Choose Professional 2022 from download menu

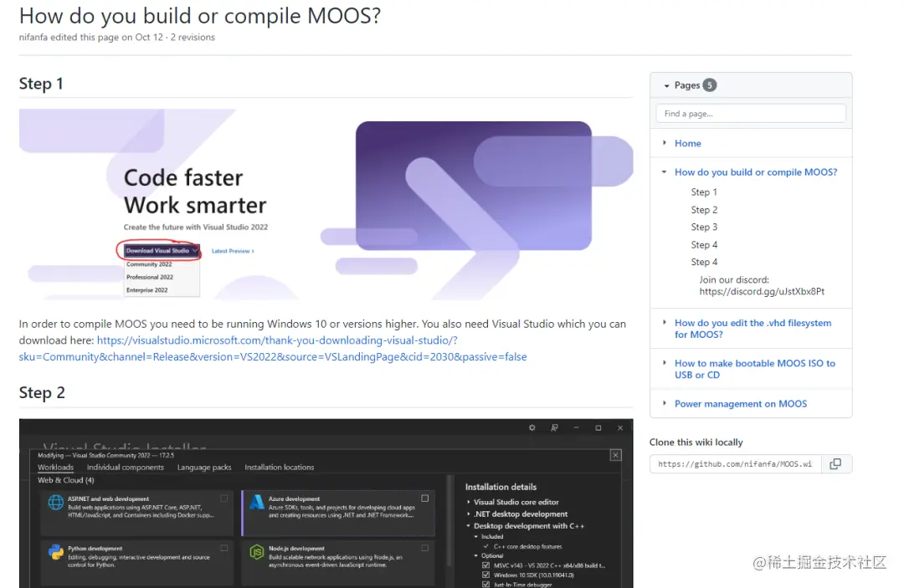pos(150,277)
